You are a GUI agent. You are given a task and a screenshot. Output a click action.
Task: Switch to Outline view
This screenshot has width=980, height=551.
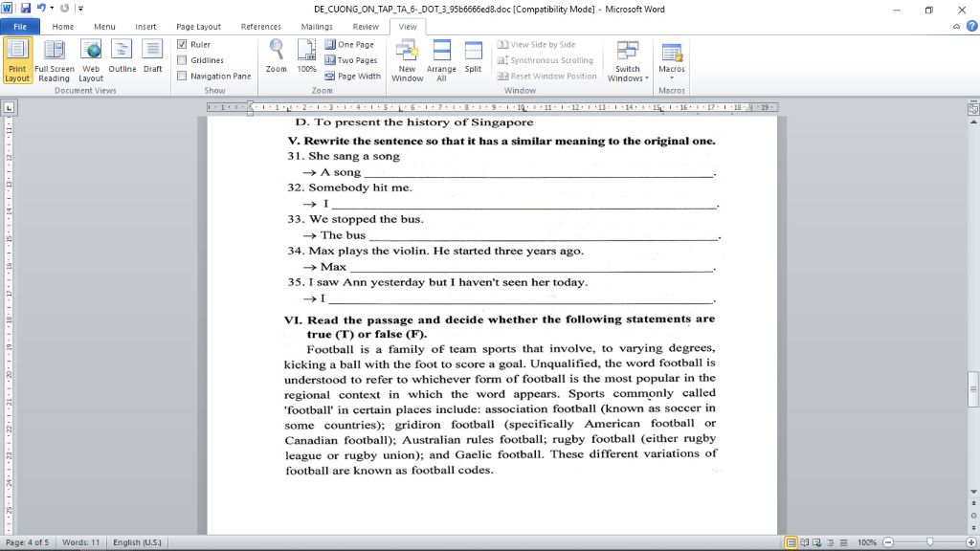coord(122,56)
